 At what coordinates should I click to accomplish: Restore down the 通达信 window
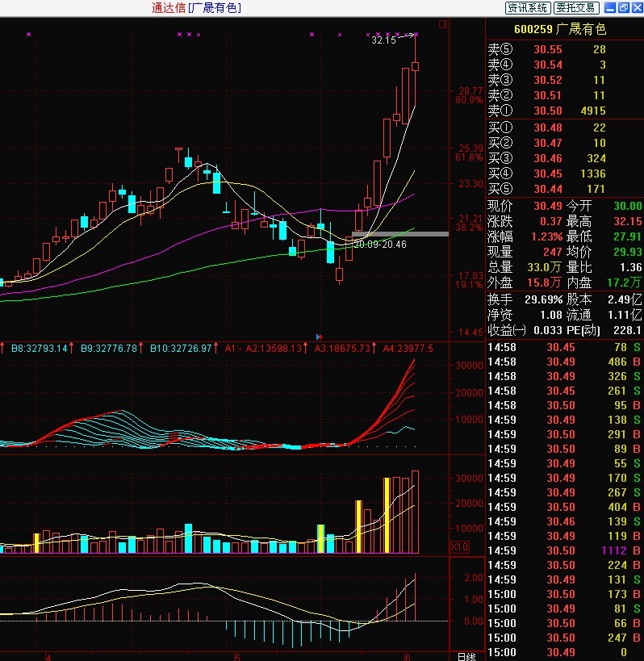623,7
